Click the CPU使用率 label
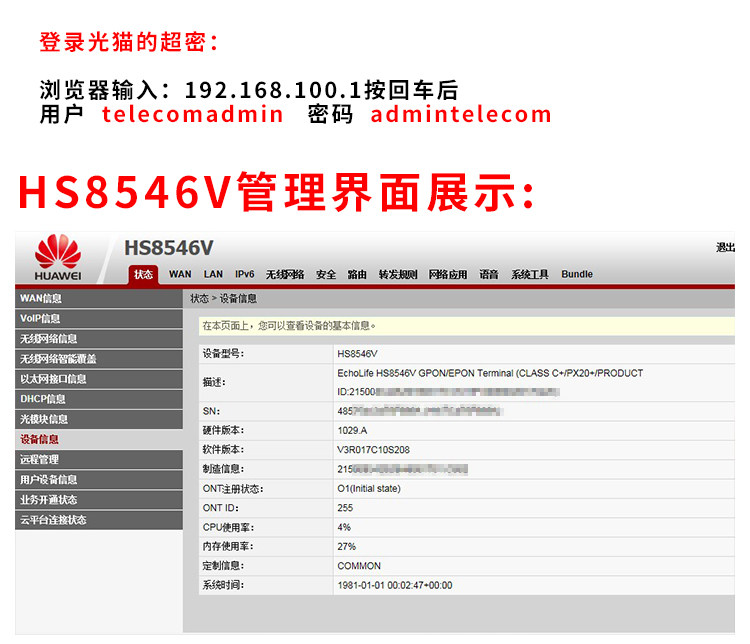 point(228,527)
